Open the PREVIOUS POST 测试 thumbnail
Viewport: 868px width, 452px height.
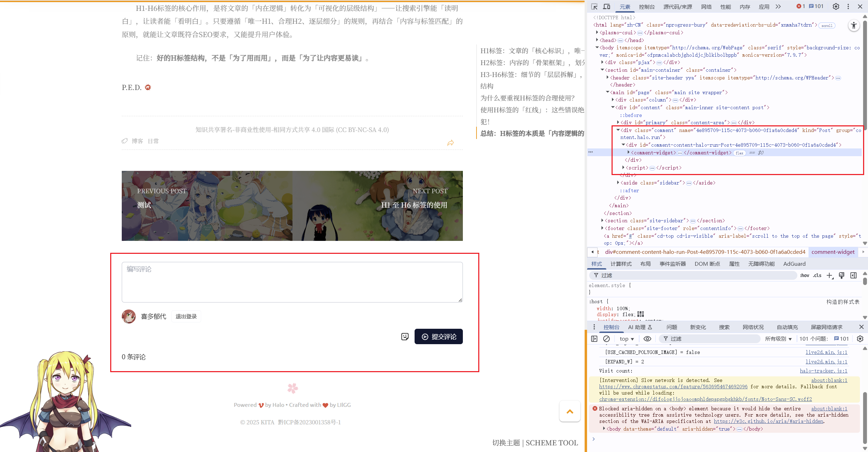207,206
